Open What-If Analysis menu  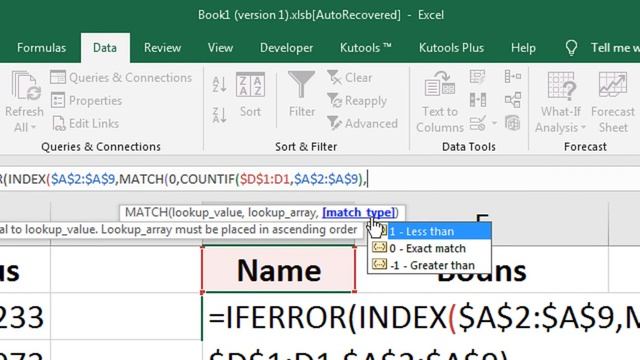561,102
